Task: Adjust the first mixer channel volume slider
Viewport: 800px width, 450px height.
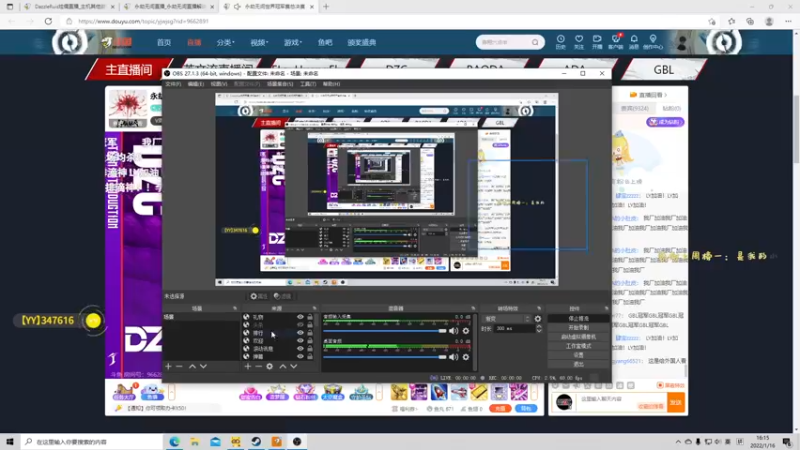Action: [x=385, y=331]
